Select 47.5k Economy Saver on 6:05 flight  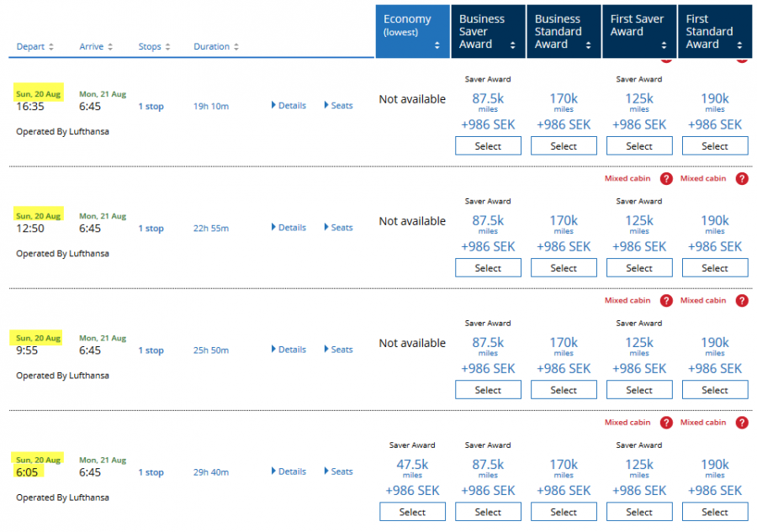point(412,512)
